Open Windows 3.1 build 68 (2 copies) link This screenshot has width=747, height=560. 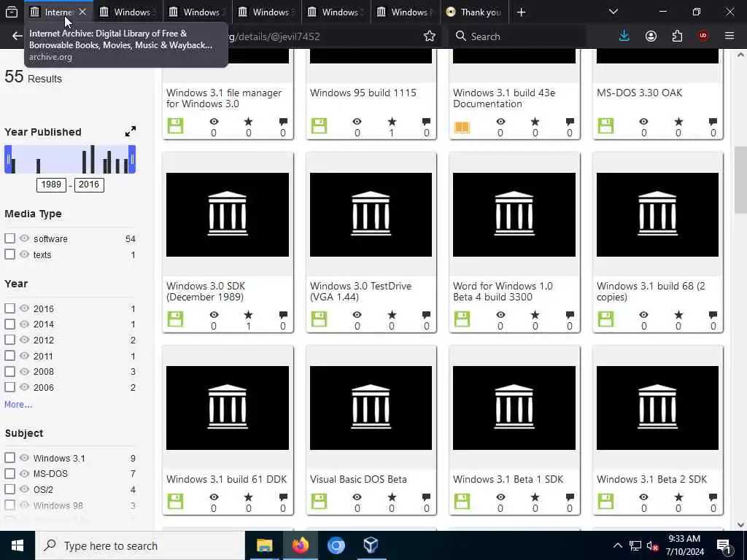click(x=651, y=292)
